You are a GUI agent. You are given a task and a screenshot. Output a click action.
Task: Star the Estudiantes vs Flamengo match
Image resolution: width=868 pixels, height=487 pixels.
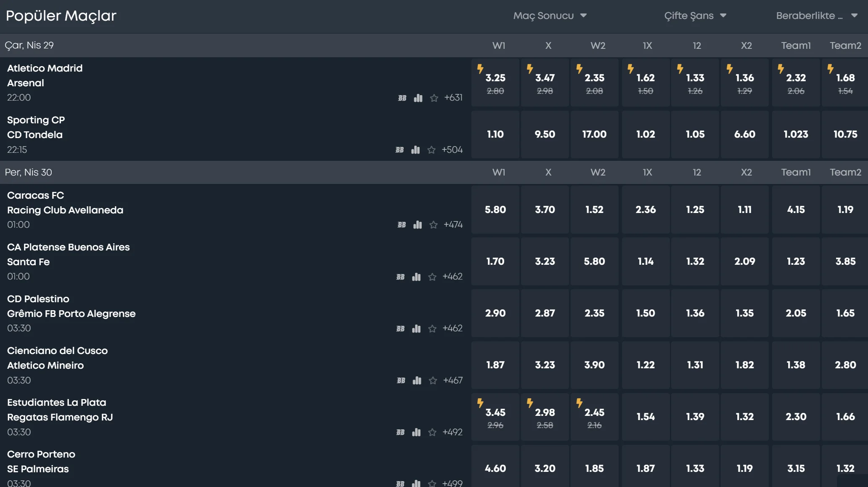(432, 432)
